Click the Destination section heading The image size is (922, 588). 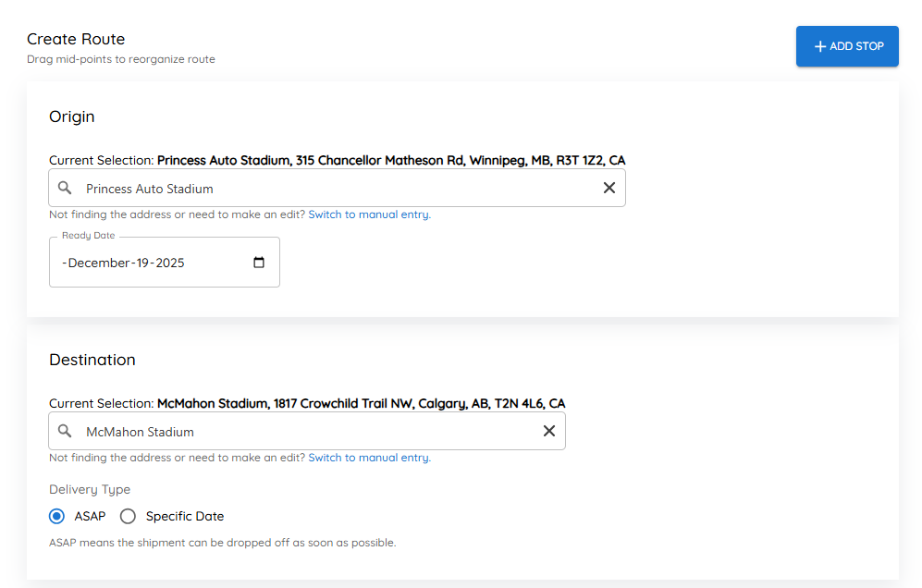point(92,360)
